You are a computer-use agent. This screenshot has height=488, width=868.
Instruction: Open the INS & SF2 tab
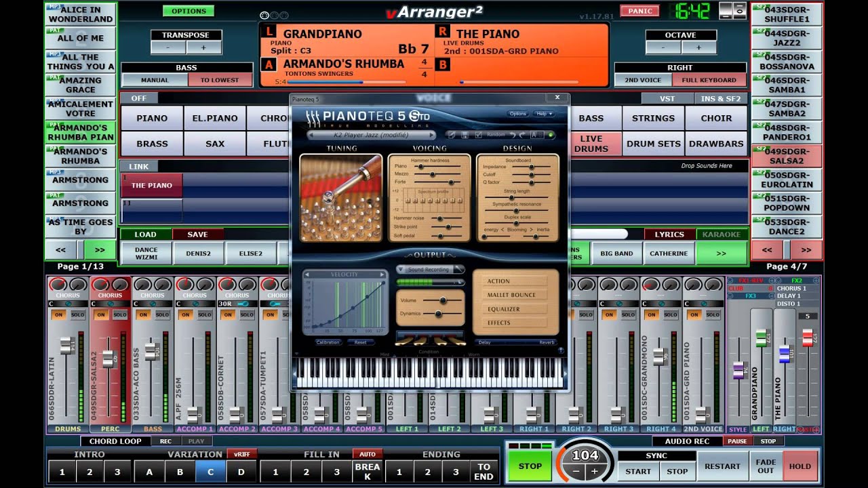click(721, 98)
